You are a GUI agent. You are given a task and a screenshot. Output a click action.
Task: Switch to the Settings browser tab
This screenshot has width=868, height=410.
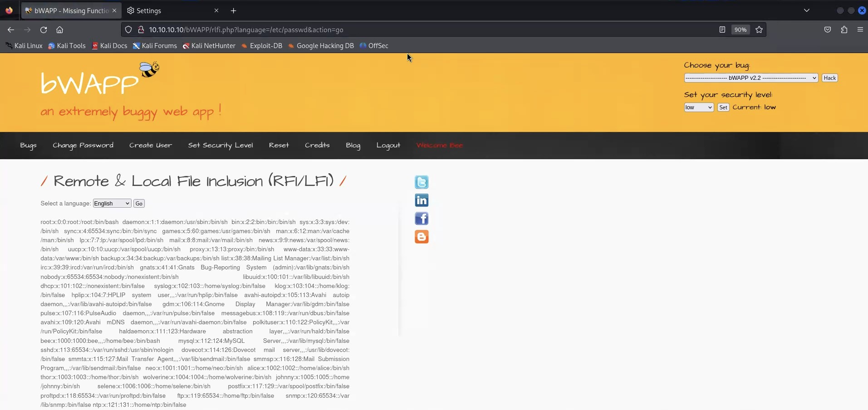pos(172,10)
